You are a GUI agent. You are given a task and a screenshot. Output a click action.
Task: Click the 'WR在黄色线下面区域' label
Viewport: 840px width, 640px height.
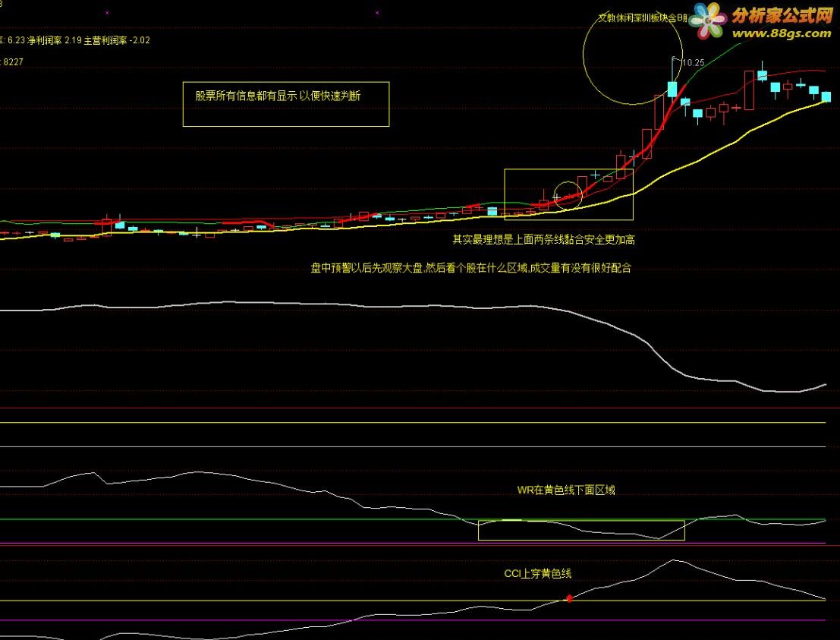coord(566,490)
